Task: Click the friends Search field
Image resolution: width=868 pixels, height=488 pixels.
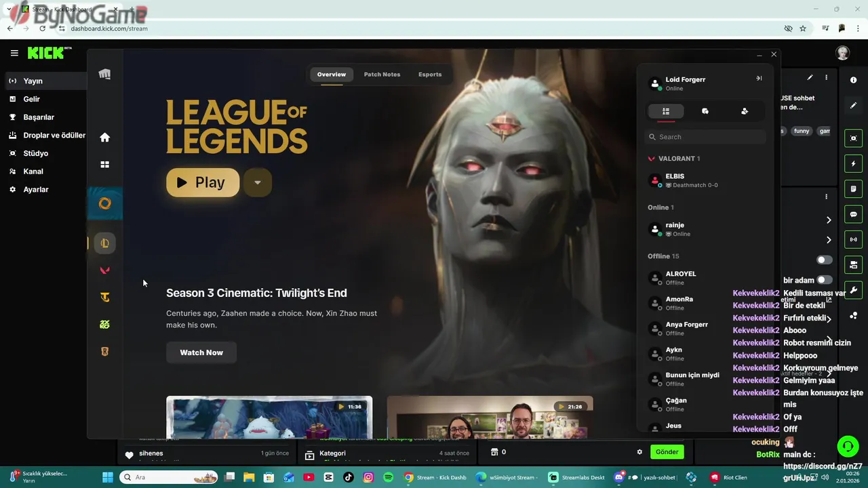Action: click(705, 137)
